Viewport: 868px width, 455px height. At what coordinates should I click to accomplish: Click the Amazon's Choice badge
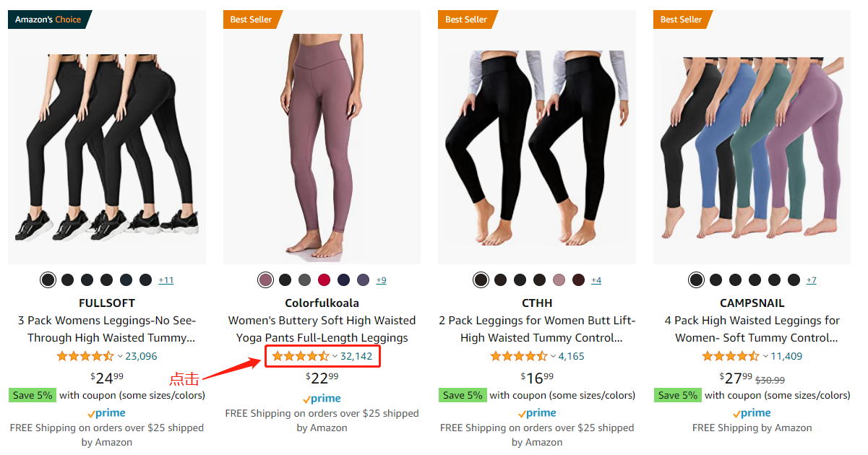click(x=48, y=19)
